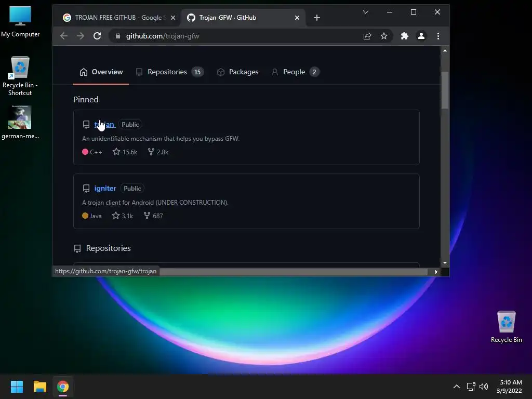532x399 pixels.
Task: Select the Recycle Bin icon at bottom right
Action: [x=506, y=327]
